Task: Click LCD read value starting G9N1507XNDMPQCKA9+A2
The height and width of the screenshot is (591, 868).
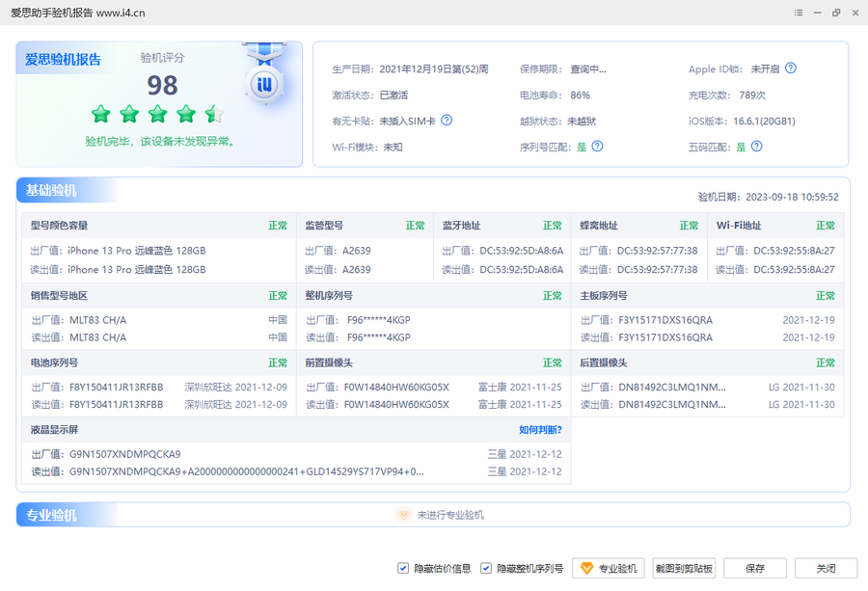Action: coord(246,472)
